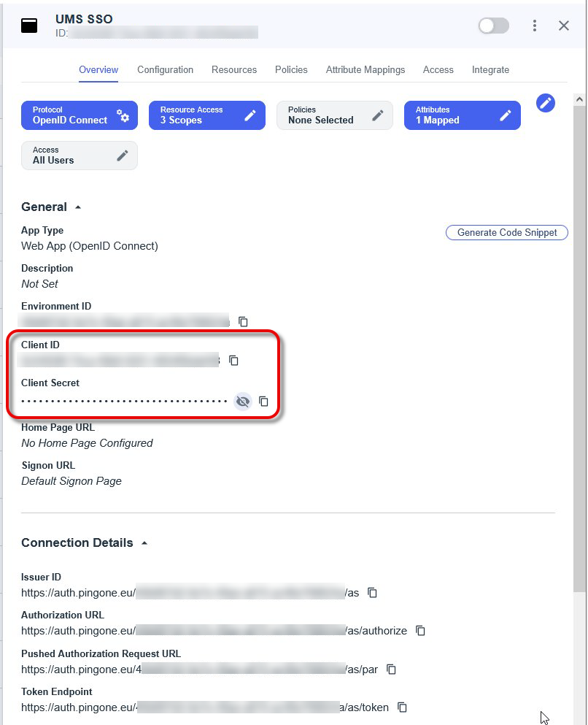This screenshot has height=725, width=588.
Task: Reveal the Client Secret with eye icon
Action: pos(243,401)
